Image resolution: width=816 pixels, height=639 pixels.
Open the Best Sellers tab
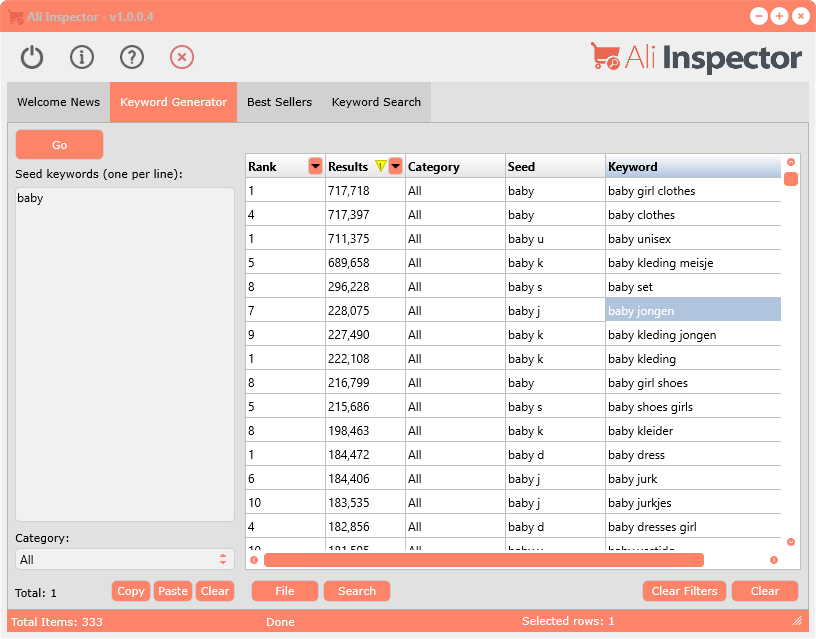(x=279, y=102)
